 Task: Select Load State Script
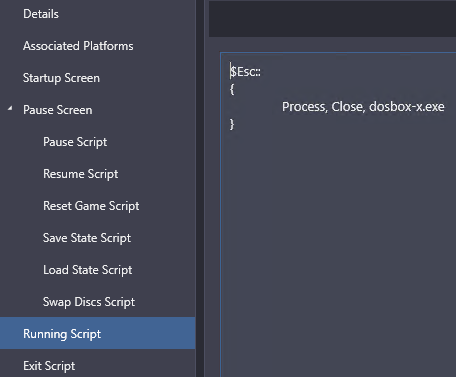(x=87, y=270)
